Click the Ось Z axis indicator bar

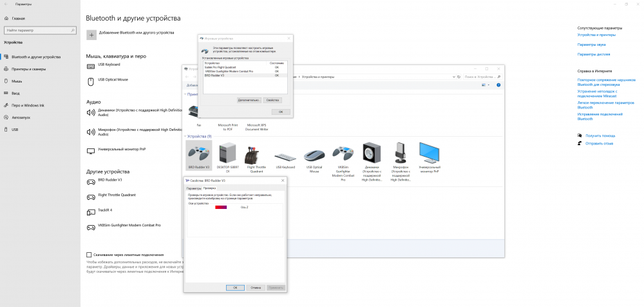pos(221,208)
